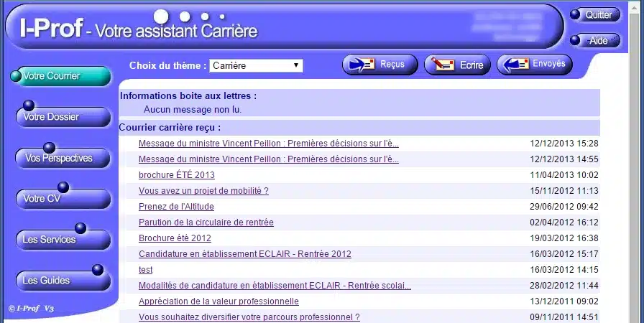Open Les Guides section
Screen dimensions: 644x323
pos(63,281)
